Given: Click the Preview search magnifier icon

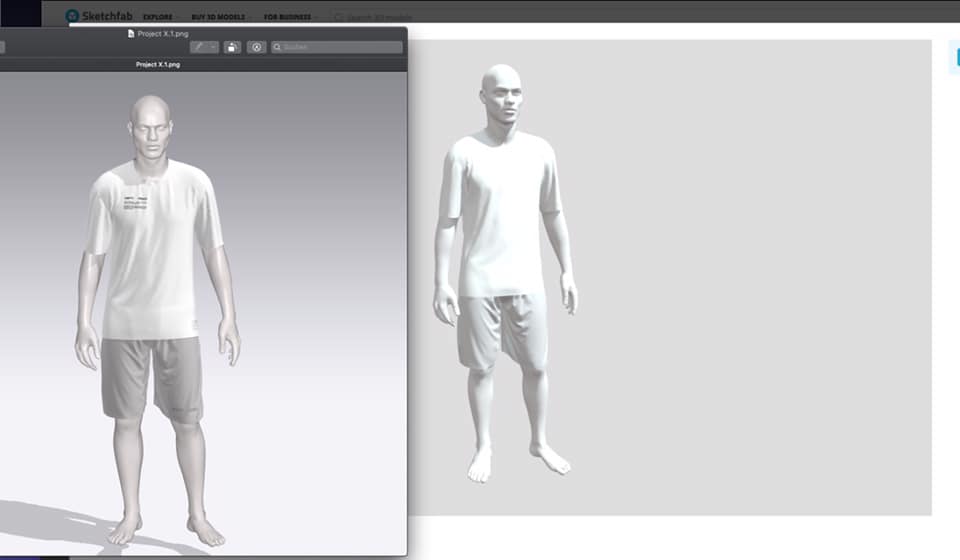Looking at the screenshot, I should 277,47.
